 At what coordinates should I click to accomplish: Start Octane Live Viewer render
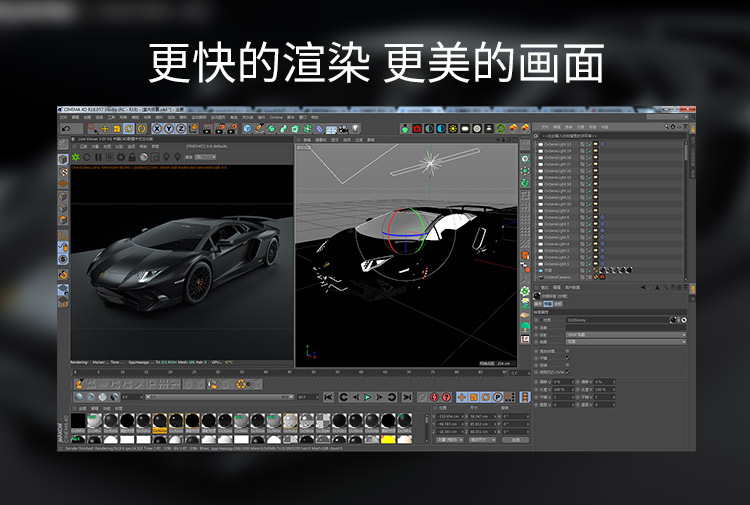coord(76,157)
